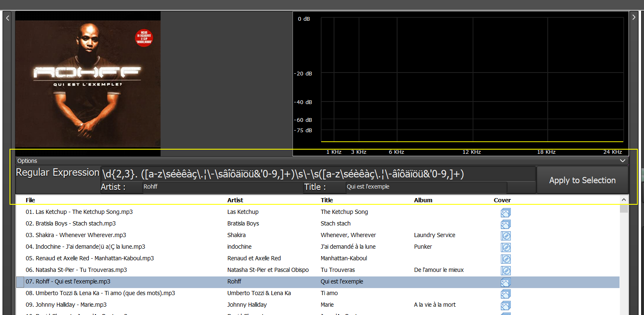The image size is (644, 315).
Task: Select file 05. Renaud et Axelle Red - Manhattan-Kaboul.mp3
Action: click(90, 258)
